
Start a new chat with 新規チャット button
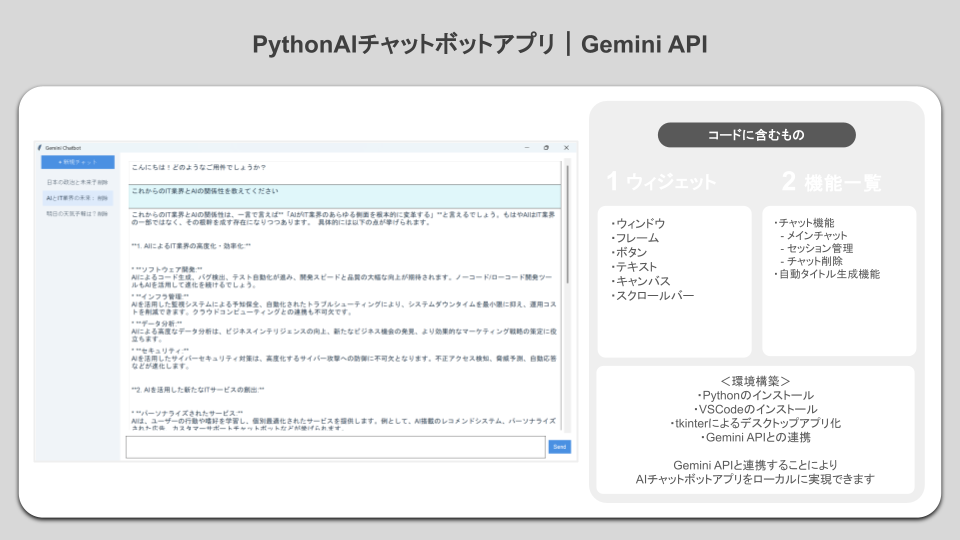coord(78,162)
